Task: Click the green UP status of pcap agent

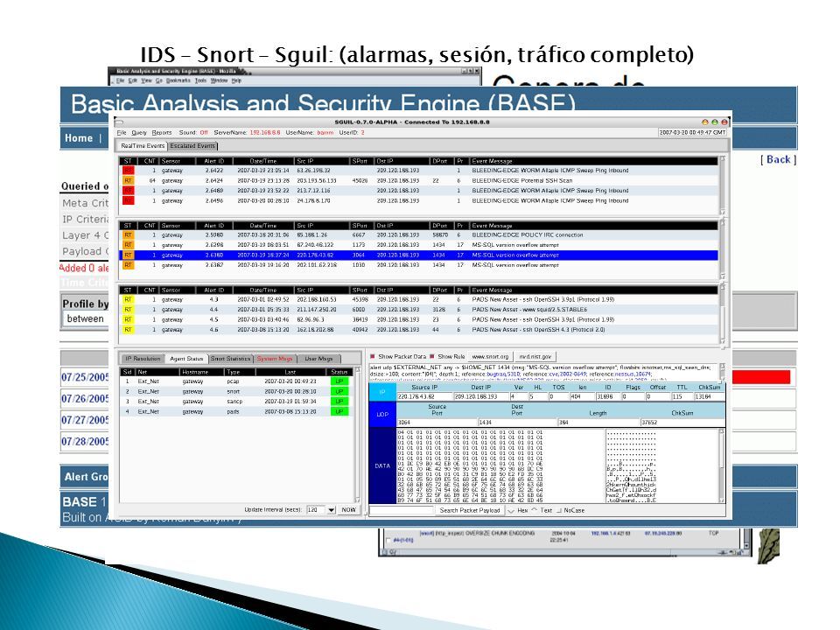Action: 339,381
